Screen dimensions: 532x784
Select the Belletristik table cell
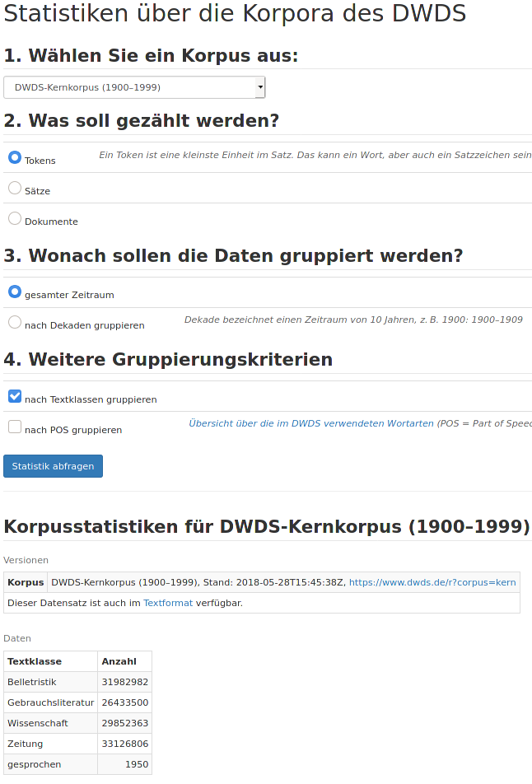tap(50, 682)
